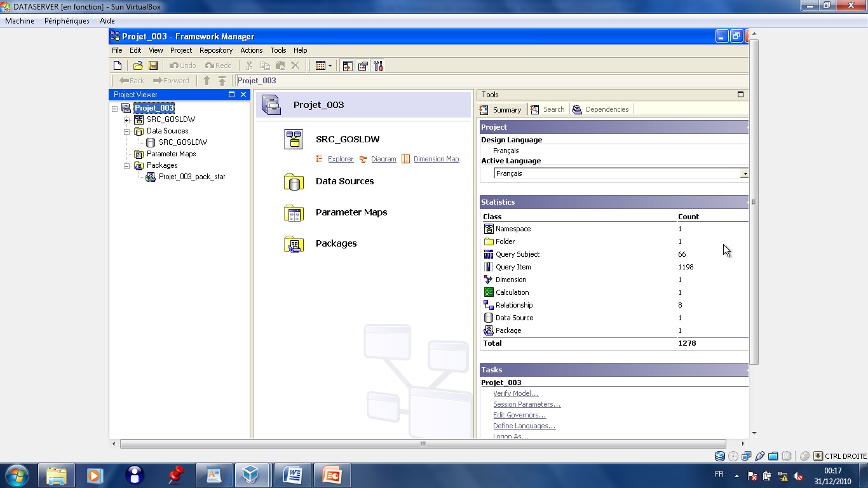This screenshot has height=488, width=868.
Task: Open the Explorer link
Action: pos(341,159)
